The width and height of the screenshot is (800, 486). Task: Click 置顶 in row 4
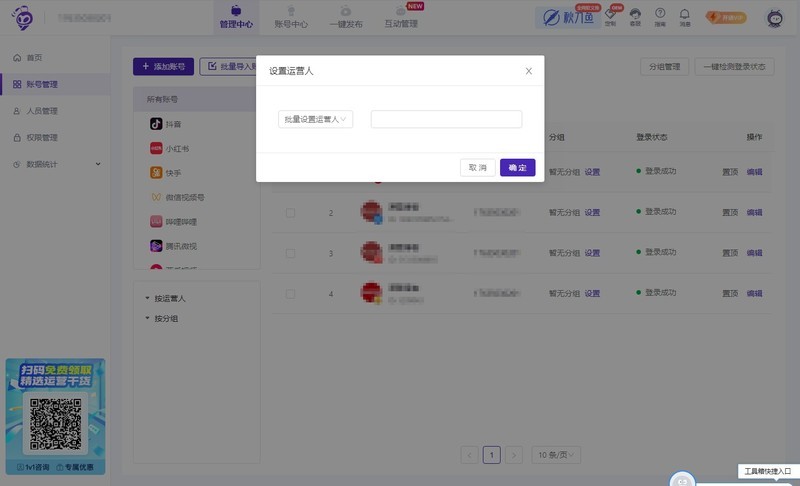(x=730, y=293)
